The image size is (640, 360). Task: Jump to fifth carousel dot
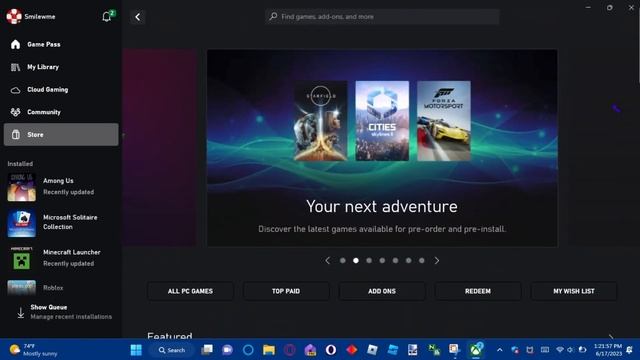395,260
